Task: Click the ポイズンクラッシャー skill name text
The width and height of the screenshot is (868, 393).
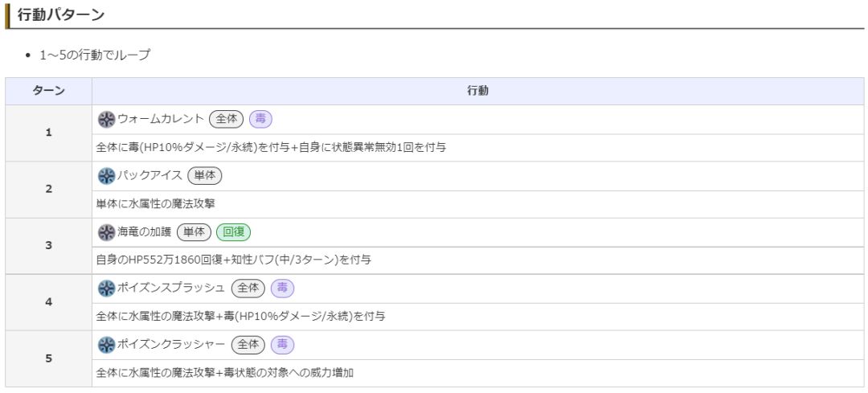Action: point(171,345)
